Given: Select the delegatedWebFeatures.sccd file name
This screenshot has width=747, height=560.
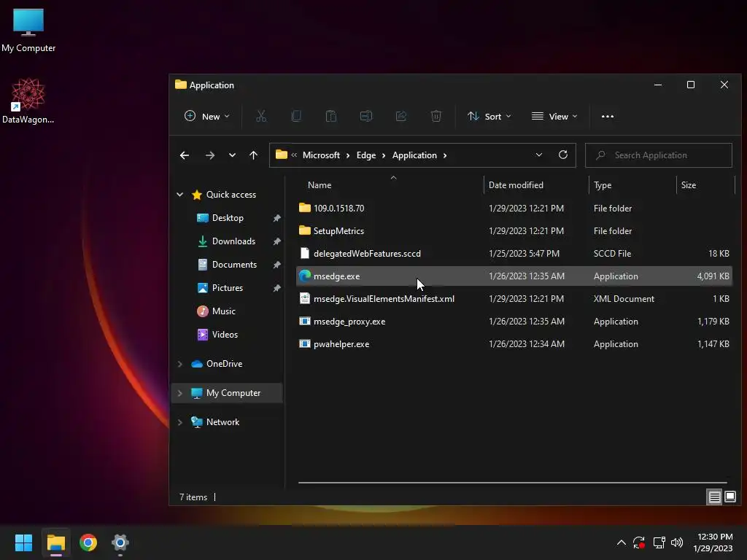Looking at the screenshot, I should pyautogui.click(x=368, y=253).
